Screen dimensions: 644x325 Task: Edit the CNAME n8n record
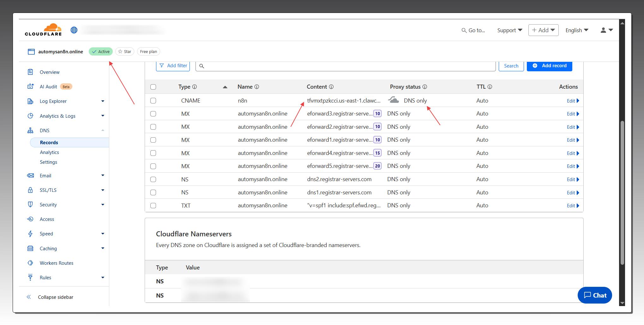tap(573, 101)
